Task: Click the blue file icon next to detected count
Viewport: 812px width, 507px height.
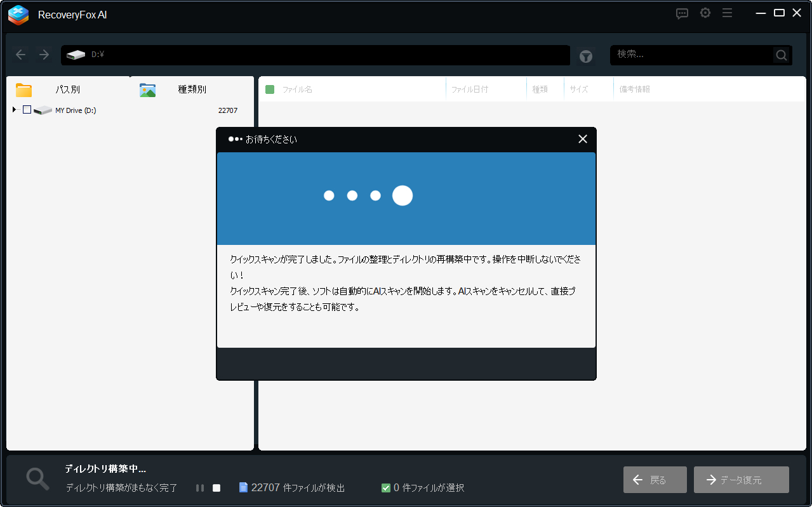Action: coord(243,488)
